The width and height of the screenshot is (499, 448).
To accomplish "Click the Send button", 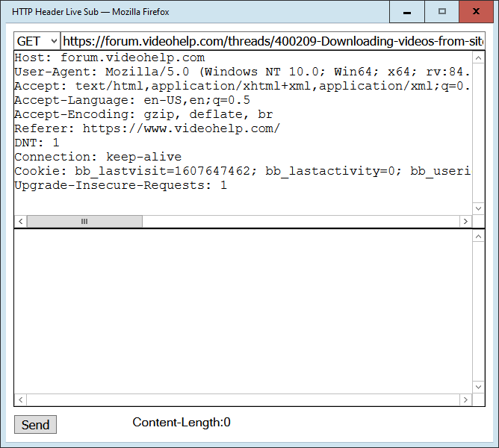I will pos(35,424).
